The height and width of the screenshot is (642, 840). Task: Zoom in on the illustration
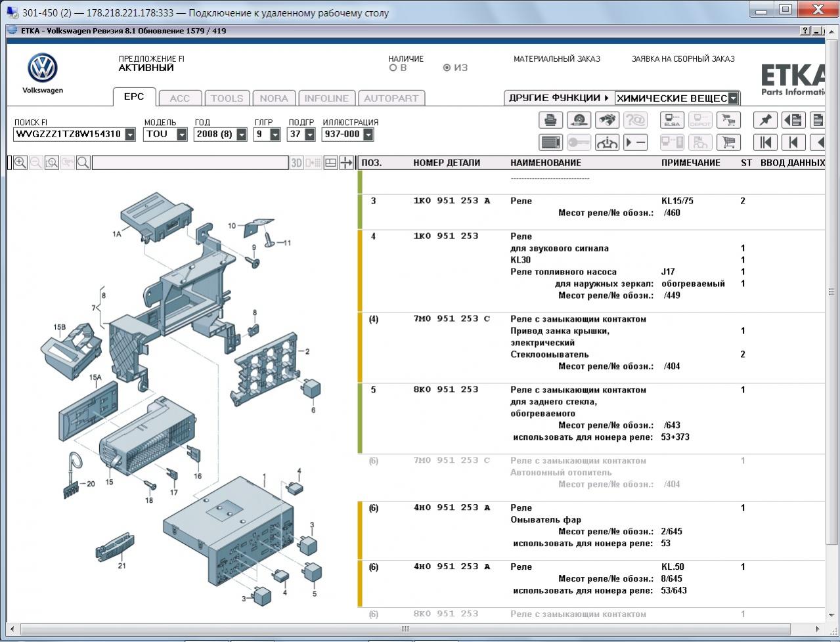coord(20,163)
